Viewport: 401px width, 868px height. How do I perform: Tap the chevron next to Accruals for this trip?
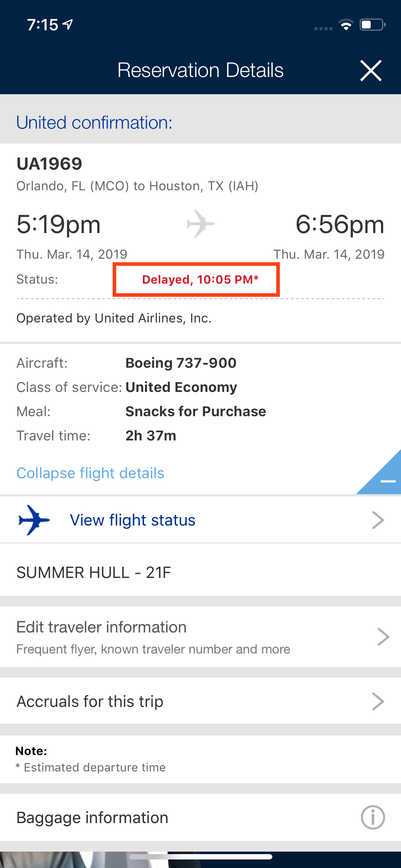[378, 701]
